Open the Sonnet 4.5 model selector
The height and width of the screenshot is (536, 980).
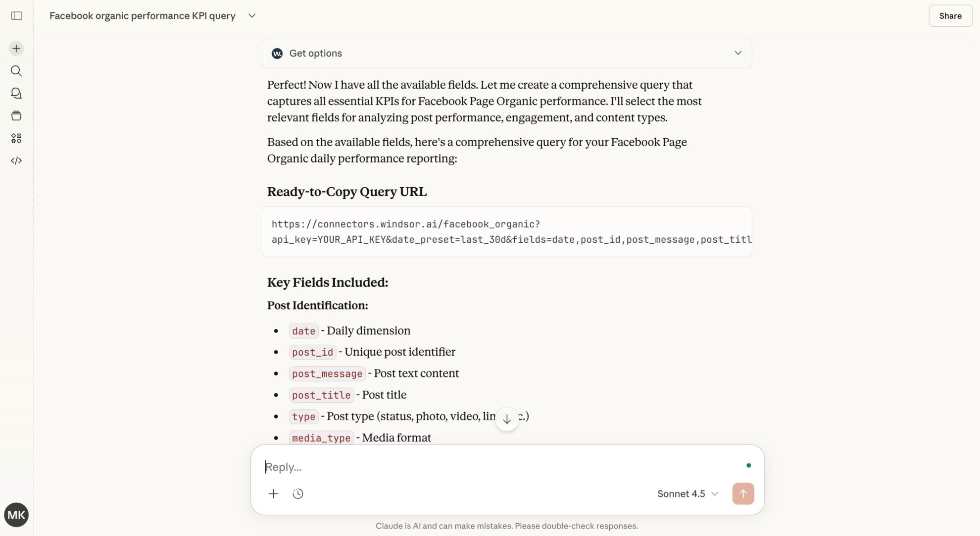point(687,494)
